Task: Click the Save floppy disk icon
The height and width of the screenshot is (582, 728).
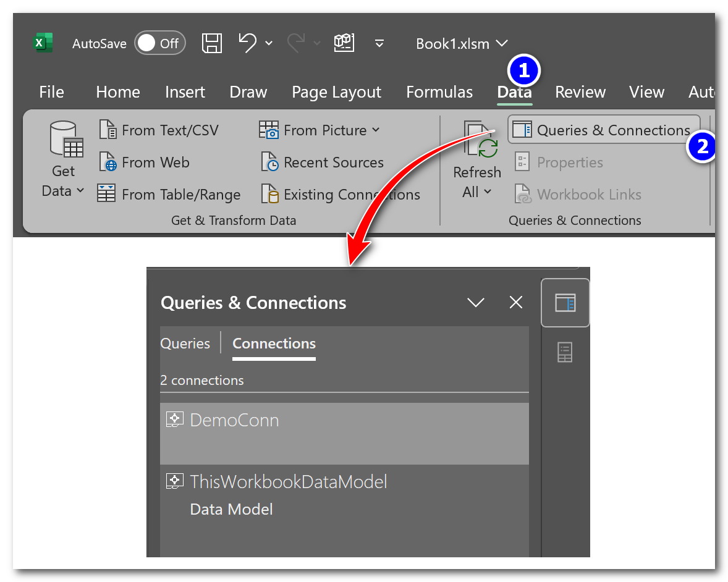Action: (x=212, y=43)
